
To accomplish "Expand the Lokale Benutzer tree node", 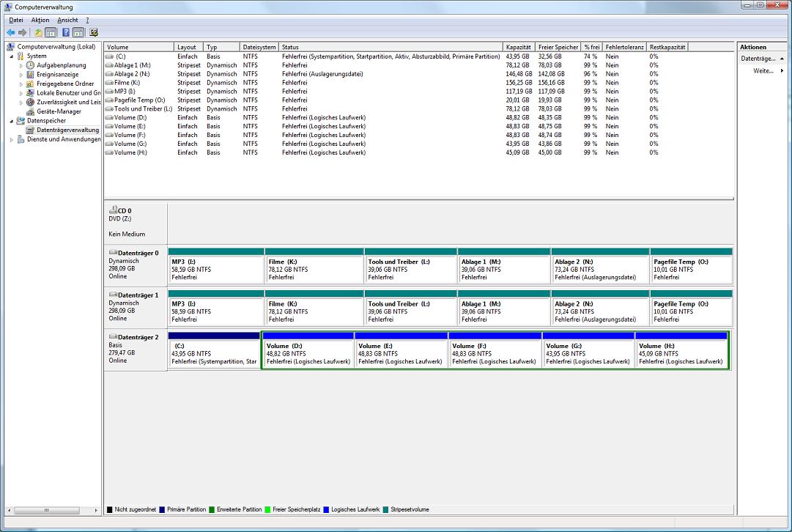I will (x=21, y=93).
